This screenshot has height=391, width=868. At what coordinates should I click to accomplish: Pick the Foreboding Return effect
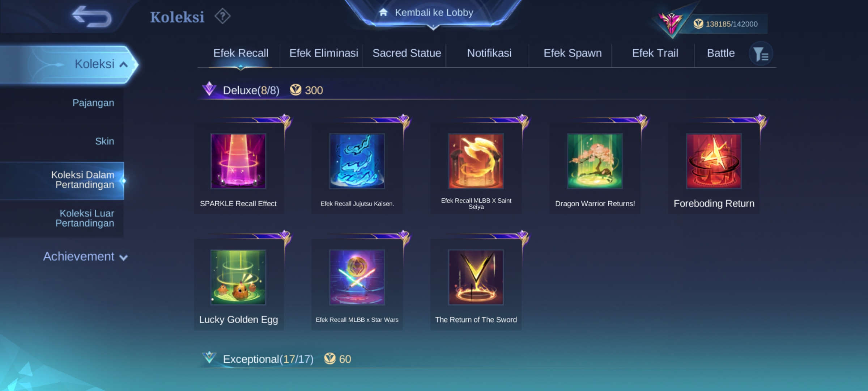[714, 161]
